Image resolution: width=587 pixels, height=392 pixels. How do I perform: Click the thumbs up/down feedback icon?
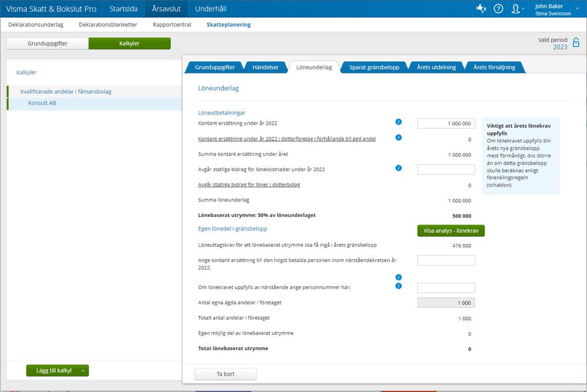[481, 9]
